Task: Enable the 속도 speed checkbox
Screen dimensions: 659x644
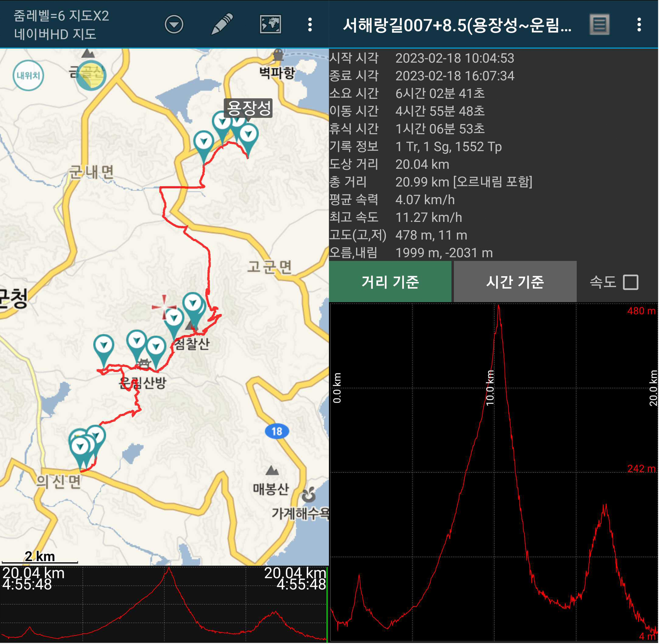Action: click(x=631, y=282)
